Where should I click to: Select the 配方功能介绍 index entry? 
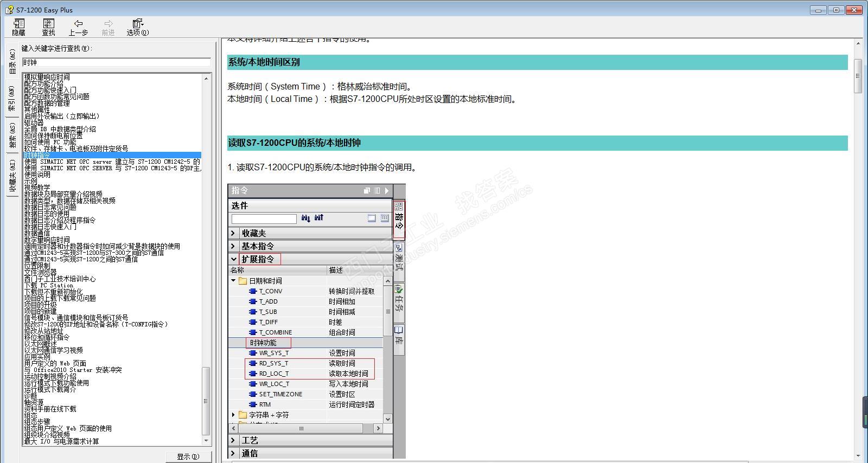pyautogui.click(x=43, y=83)
